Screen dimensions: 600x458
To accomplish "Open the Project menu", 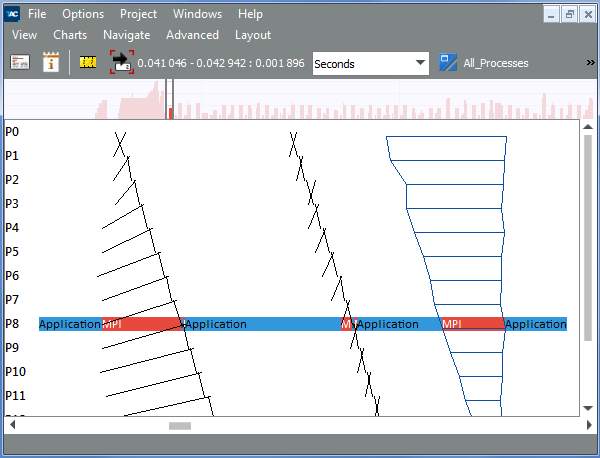I will [138, 14].
